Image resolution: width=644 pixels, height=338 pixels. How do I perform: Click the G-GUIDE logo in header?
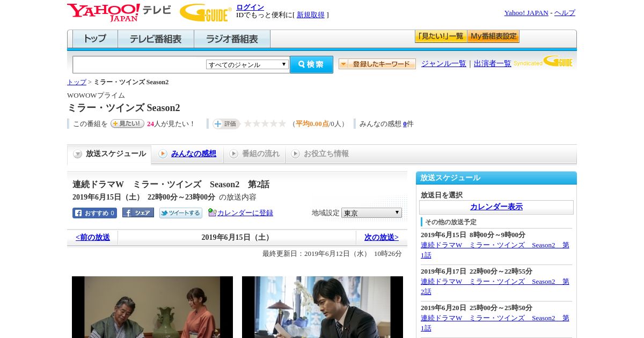tap(206, 12)
